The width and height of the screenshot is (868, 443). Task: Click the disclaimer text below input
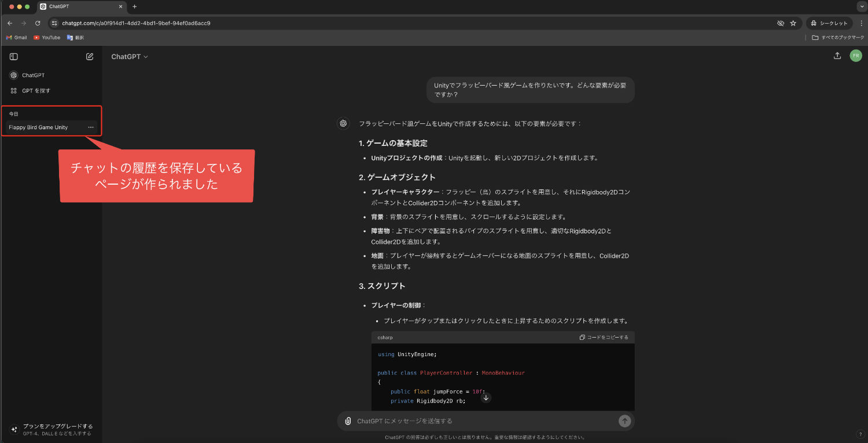[486, 437]
